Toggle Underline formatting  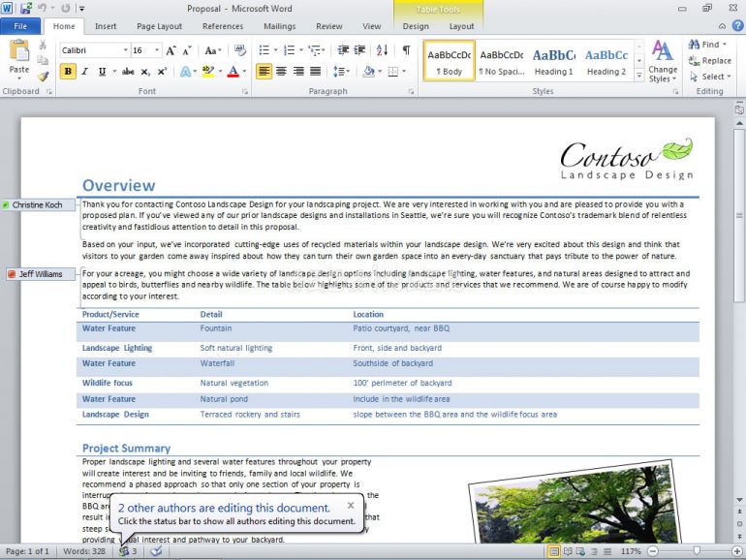click(x=102, y=72)
